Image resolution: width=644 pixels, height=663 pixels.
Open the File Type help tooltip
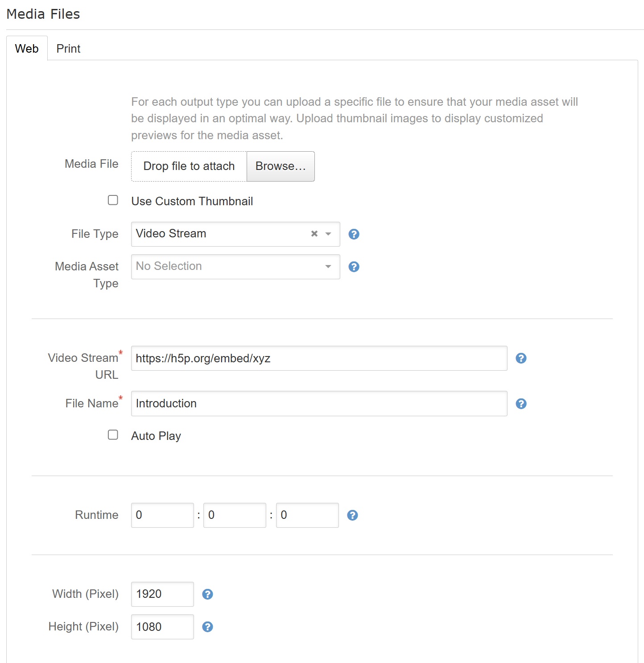coord(354,234)
